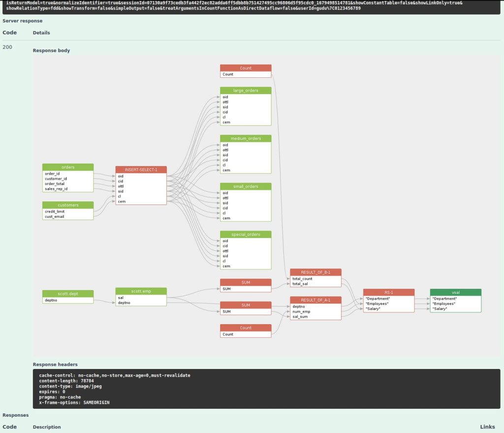
Task: Select the deptno field in scott.emp
Action: pos(123,302)
